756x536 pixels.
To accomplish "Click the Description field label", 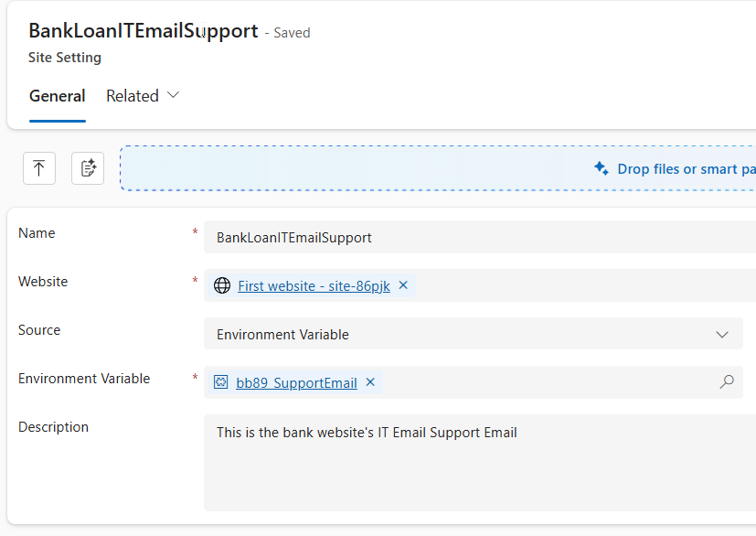I will tap(53, 427).
